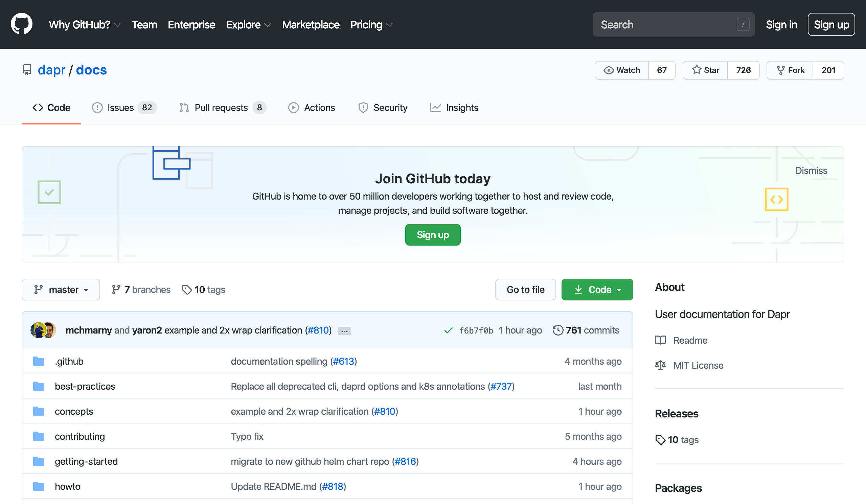Open the Marketplace nav item
866x504 pixels.
pos(311,24)
